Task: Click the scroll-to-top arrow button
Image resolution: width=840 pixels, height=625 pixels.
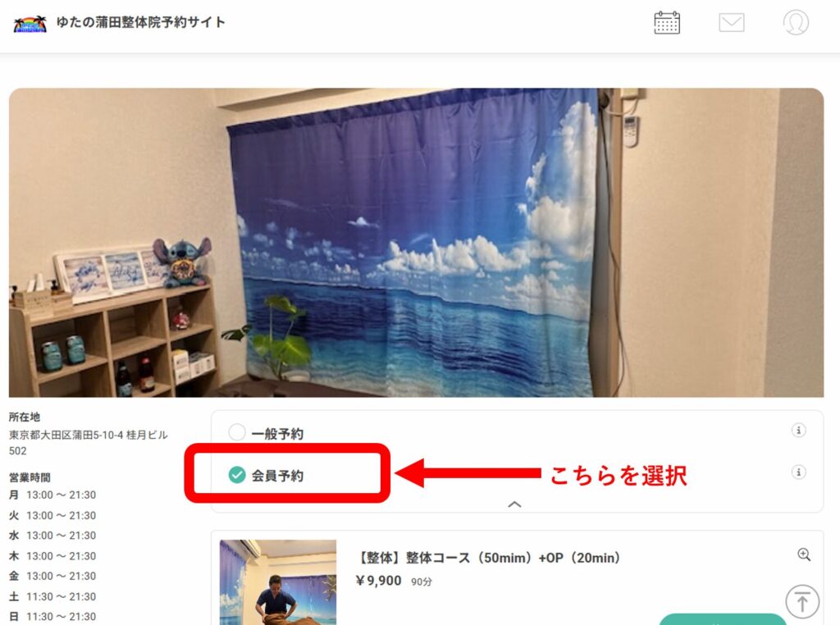Action: click(802, 601)
